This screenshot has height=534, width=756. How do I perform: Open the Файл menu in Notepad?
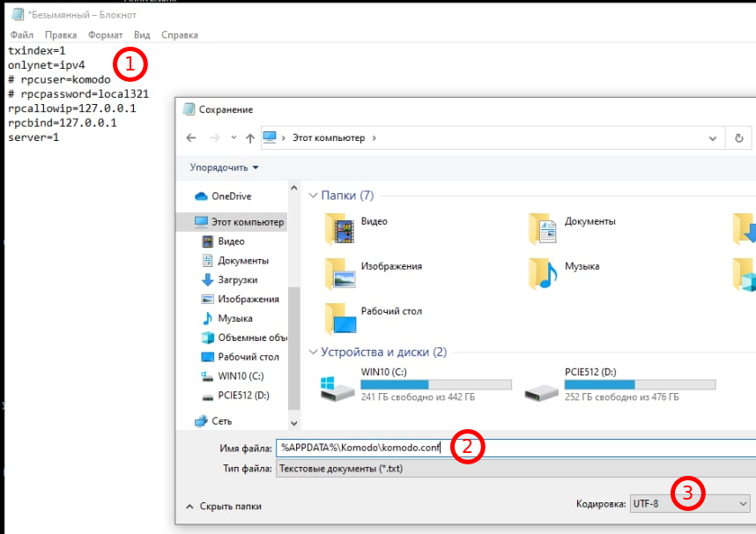coord(22,34)
